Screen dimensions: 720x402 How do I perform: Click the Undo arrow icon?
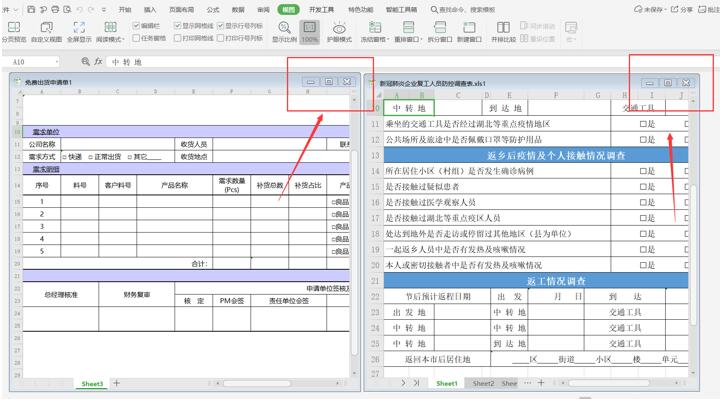pos(79,9)
